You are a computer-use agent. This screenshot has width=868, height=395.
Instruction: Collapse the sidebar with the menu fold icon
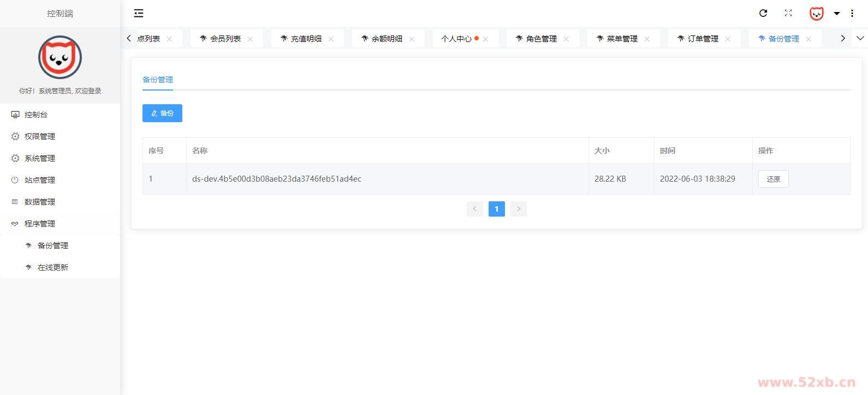139,13
